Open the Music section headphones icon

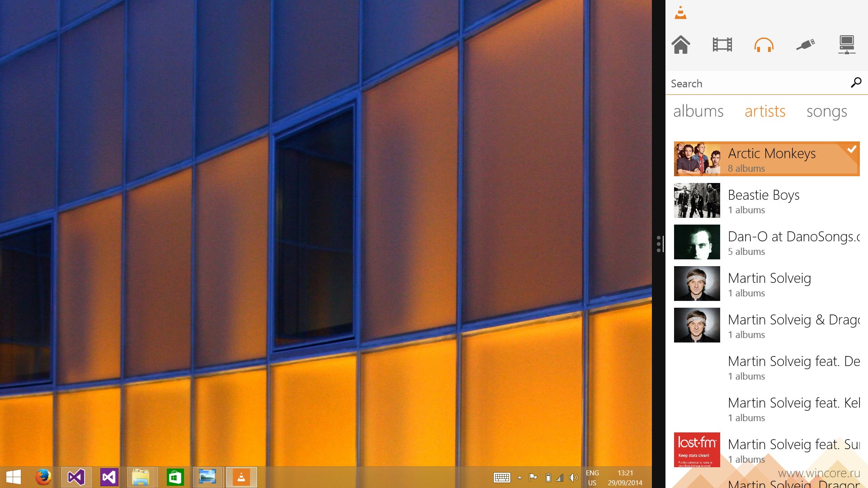(x=764, y=45)
